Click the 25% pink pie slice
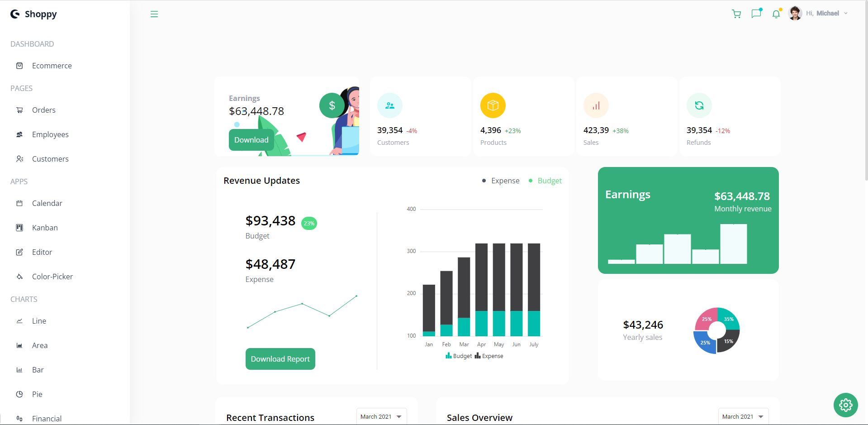 (706, 319)
